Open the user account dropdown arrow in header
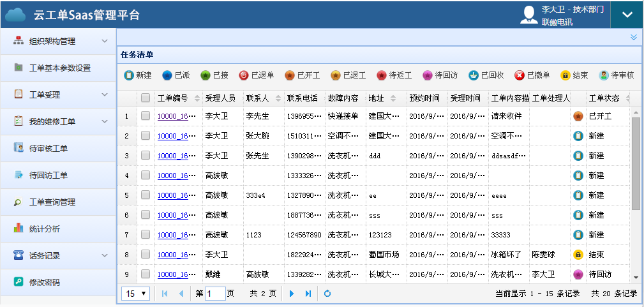The height and width of the screenshot is (307, 644). pyautogui.click(x=626, y=15)
